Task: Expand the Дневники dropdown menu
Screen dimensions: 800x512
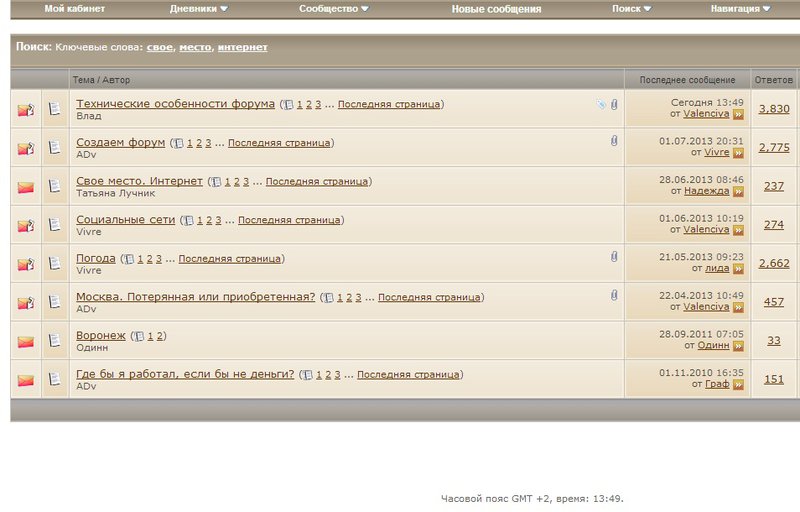Action: [198, 9]
